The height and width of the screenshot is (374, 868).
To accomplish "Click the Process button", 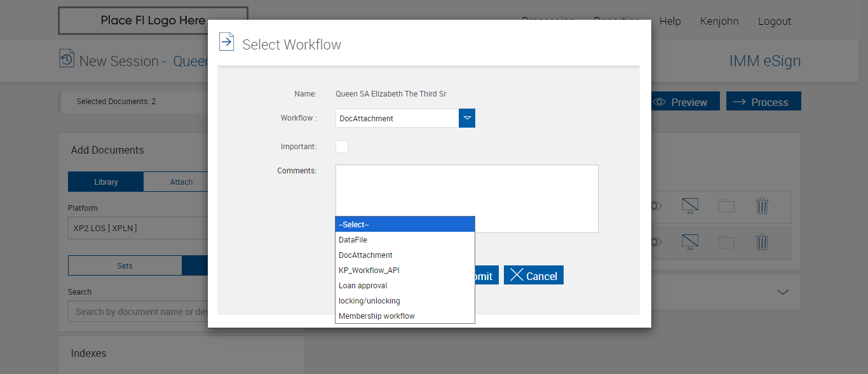I will [763, 102].
